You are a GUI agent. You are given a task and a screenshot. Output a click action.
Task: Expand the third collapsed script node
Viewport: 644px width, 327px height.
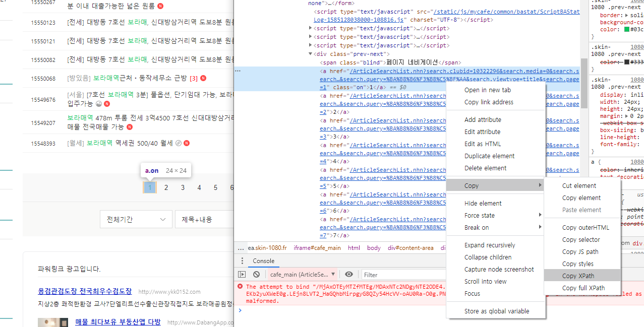pos(311,45)
